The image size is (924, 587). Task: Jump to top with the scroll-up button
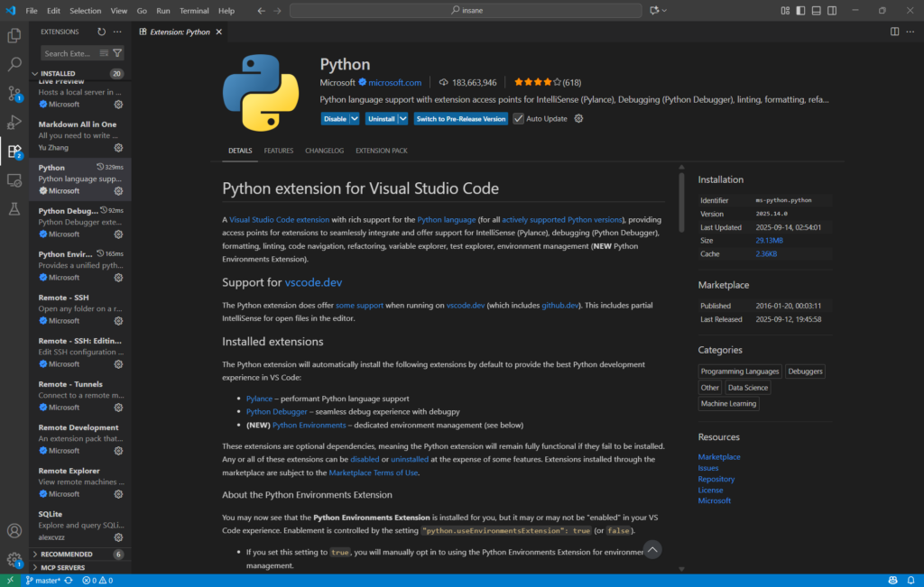coord(652,550)
